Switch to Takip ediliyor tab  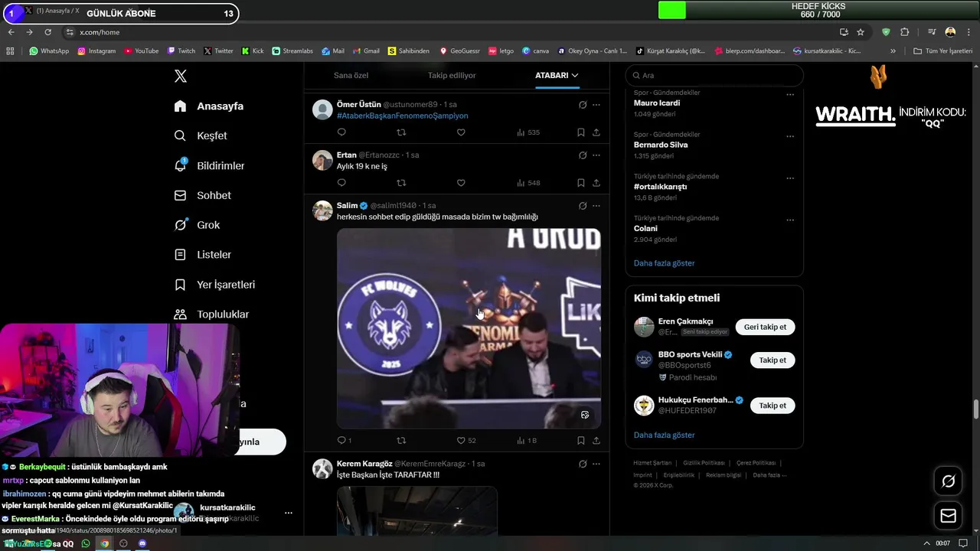click(x=452, y=76)
